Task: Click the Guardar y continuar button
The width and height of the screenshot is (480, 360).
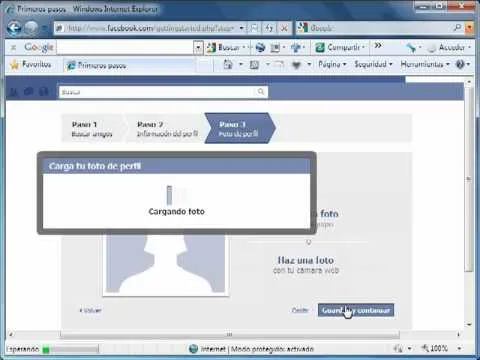Action: click(x=356, y=310)
